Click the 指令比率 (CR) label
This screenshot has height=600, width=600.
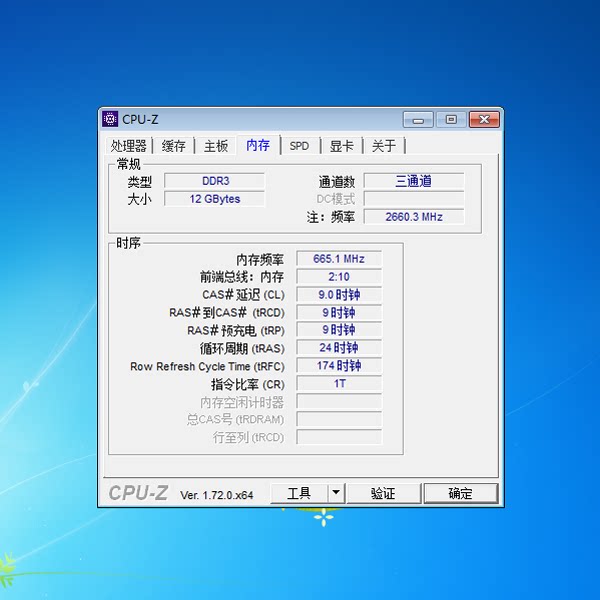point(248,385)
